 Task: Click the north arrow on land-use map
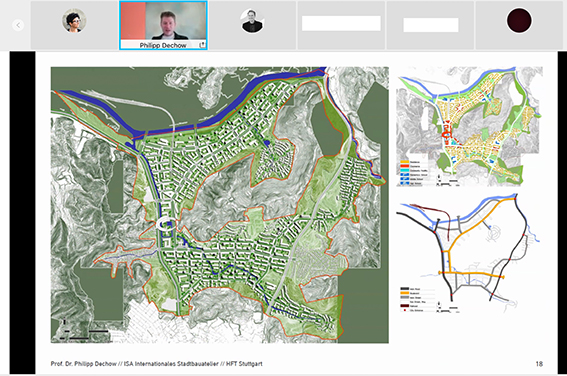[x=439, y=177]
